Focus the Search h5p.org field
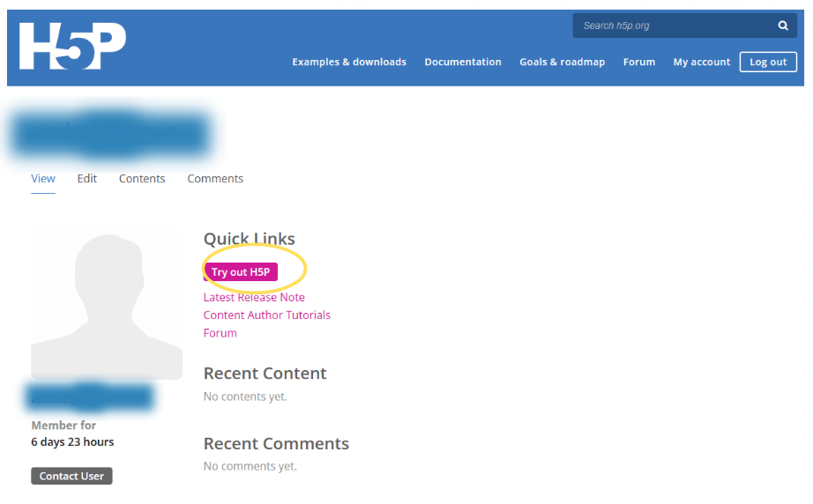Screen dimensions: 813x504 pyautogui.click(x=674, y=26)
